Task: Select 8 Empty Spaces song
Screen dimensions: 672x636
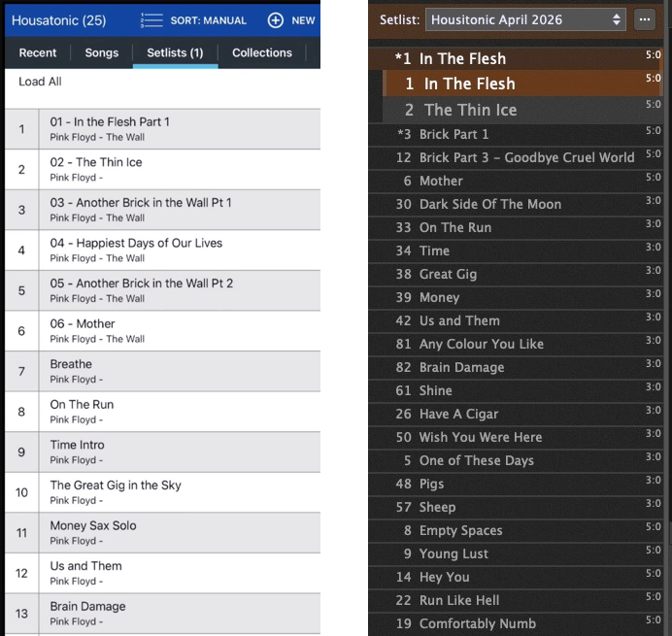Action: point(516,530)
